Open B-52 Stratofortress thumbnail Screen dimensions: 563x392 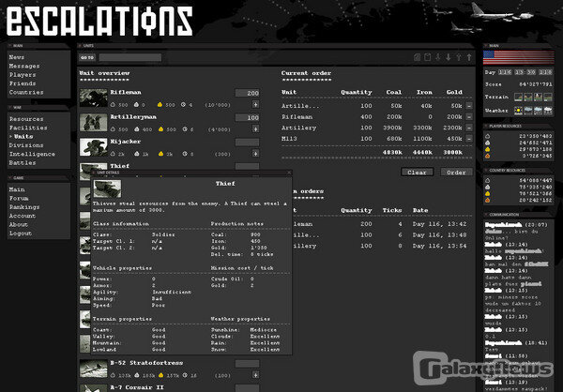93,369
